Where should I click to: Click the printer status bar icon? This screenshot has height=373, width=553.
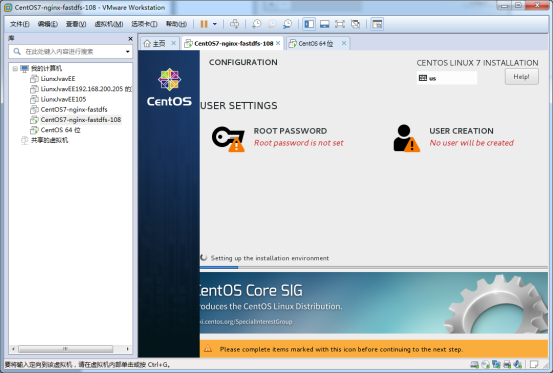click(x=507, y=364)
